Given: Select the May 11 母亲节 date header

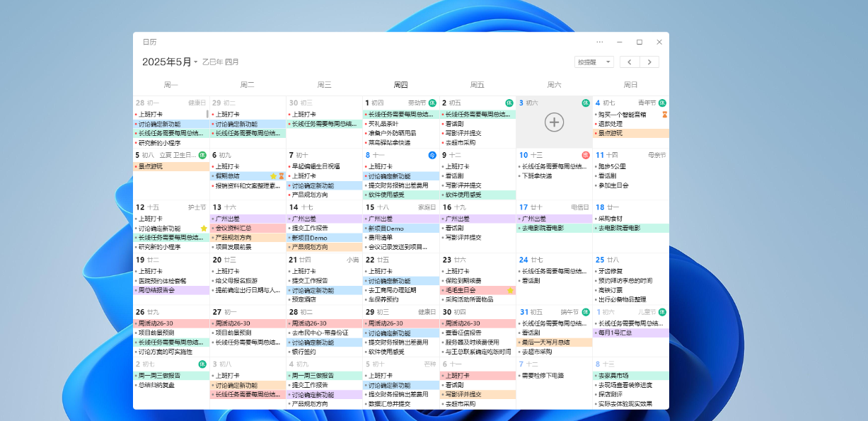Looking at the screenshot, I should click(630, 155).
